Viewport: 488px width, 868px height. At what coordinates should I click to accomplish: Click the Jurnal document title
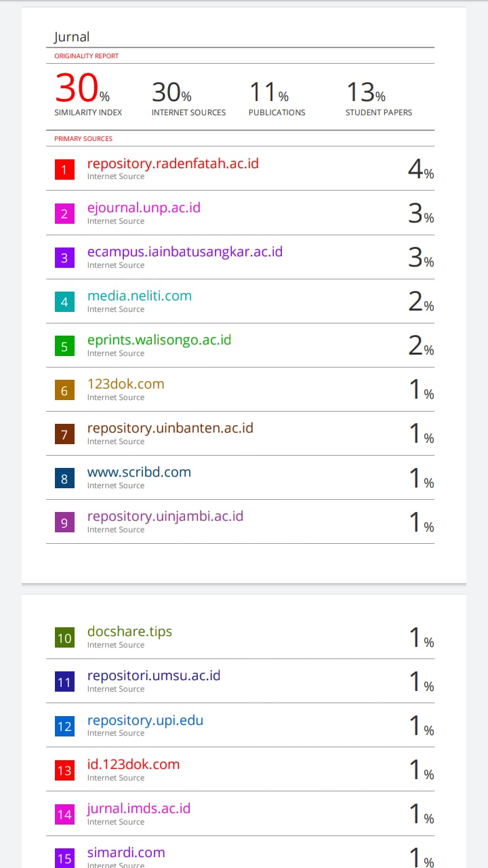tap(71, 37)
